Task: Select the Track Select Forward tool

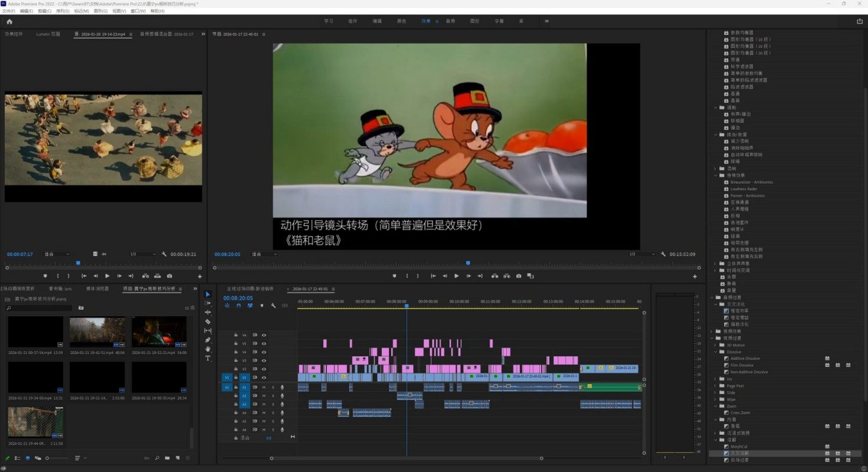Action: pyautogui.click(x=208, y=303)
